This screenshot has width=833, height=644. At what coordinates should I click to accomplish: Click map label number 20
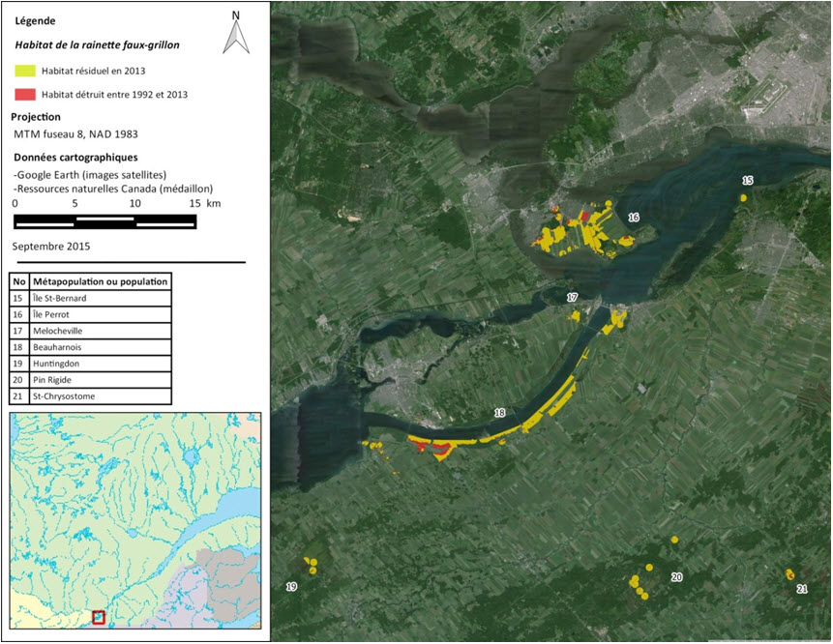click(x=676, y=577)
